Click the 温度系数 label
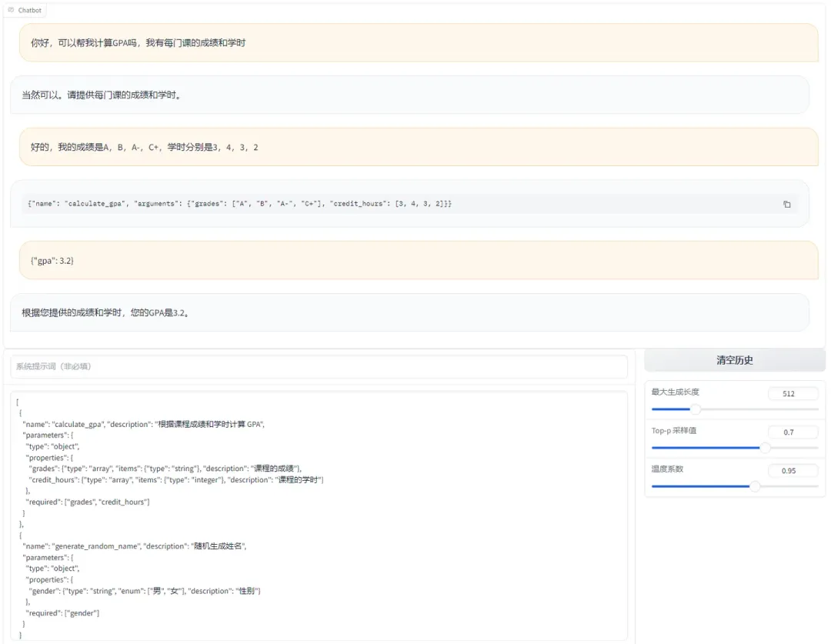Screen dimensions: 831x644 coord(667,469)
